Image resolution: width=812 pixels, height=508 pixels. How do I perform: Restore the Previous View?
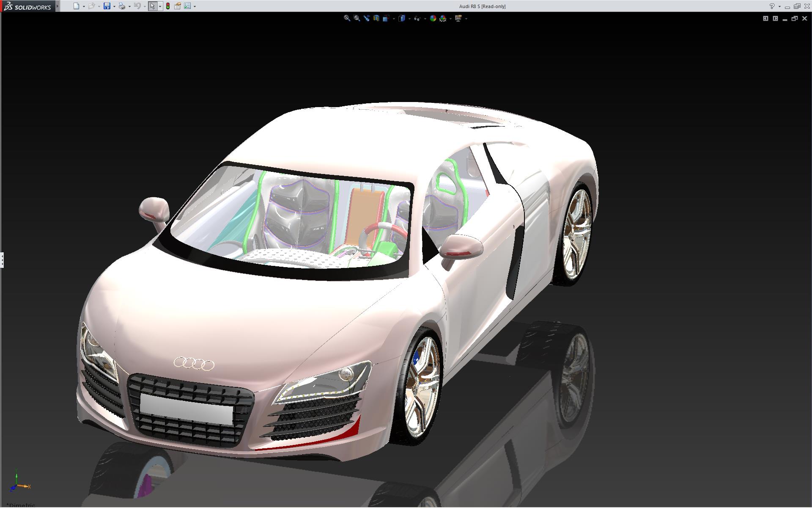[366, 18]
